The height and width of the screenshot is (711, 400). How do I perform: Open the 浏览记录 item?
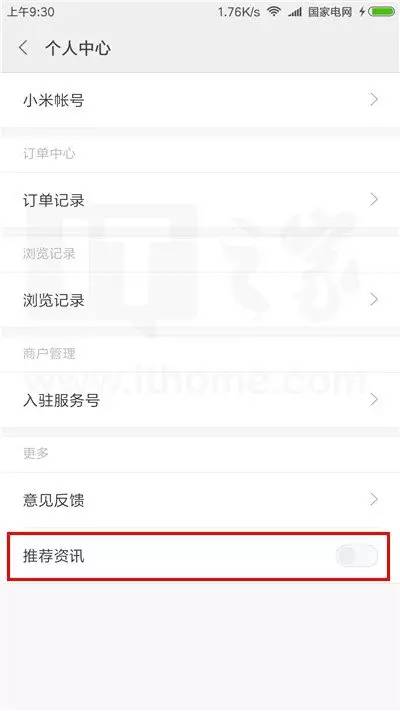(200, 300)
